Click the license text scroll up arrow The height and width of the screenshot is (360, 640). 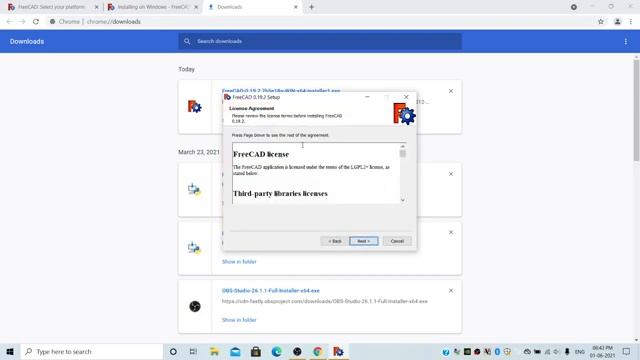point(402,146)
